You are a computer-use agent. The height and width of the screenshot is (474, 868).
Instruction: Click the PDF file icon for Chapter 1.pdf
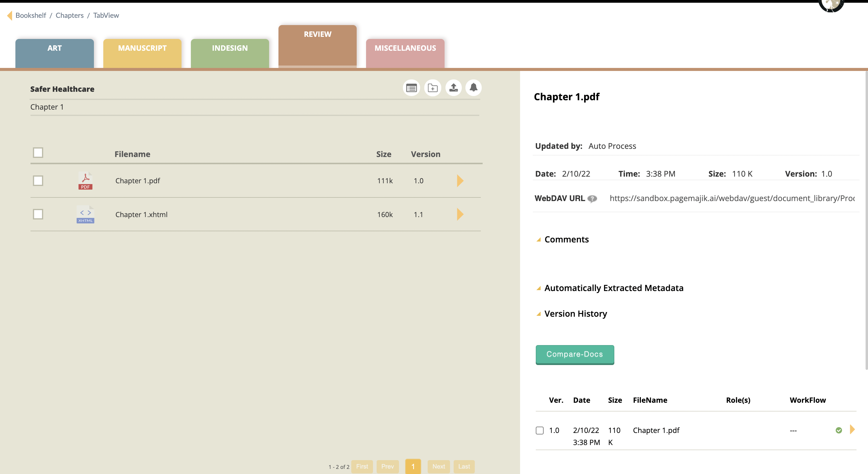(85, 181)
